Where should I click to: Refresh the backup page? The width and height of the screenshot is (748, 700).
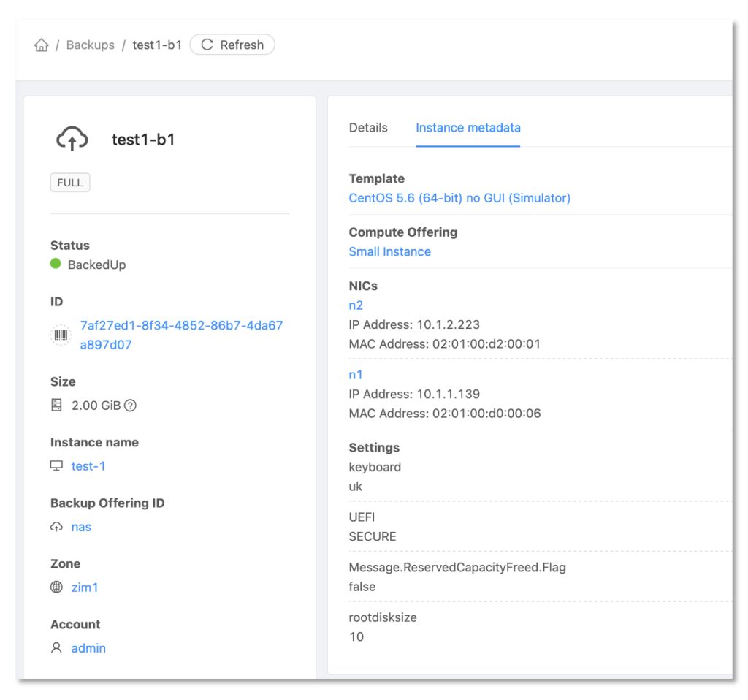coord(232,45)
